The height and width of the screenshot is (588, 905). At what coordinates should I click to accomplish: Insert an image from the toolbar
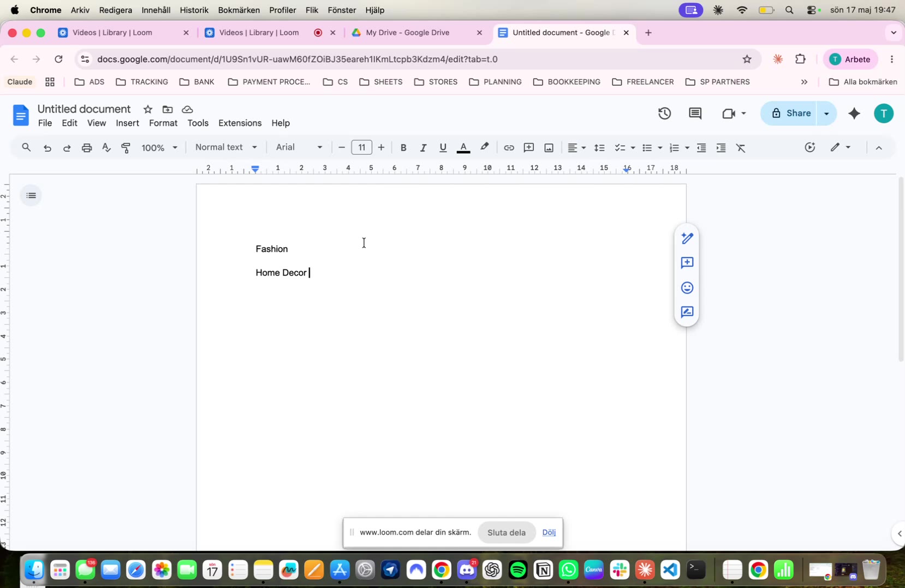(549, 148)
